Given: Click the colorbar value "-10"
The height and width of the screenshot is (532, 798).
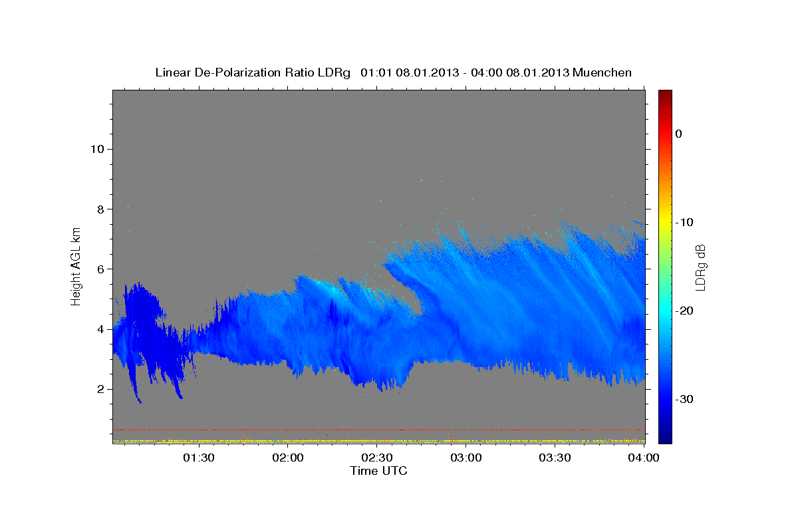Looking at the screenshot, I should pyautogui.click(x=685, y=222).
